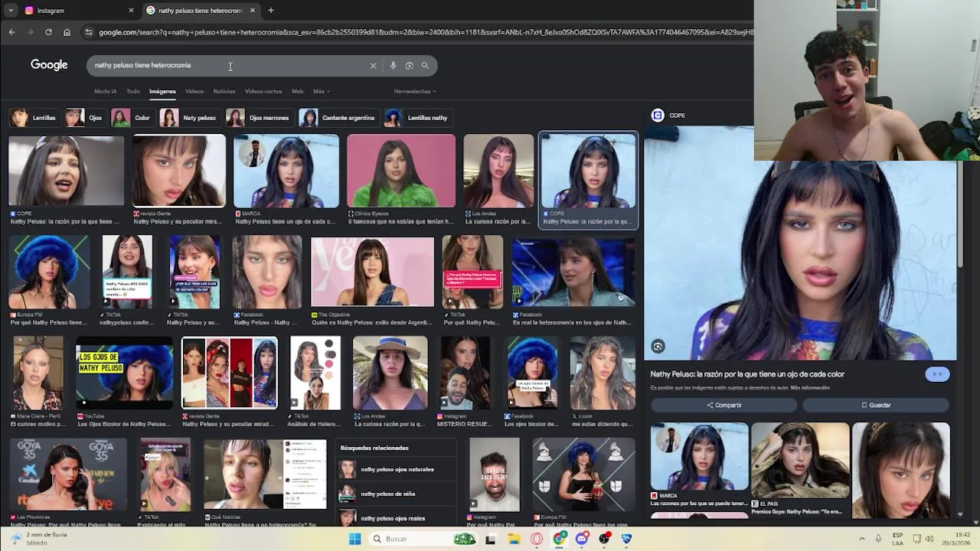Click the Google search text field
Screen dimensions: 980x551
tap(230, 66)
